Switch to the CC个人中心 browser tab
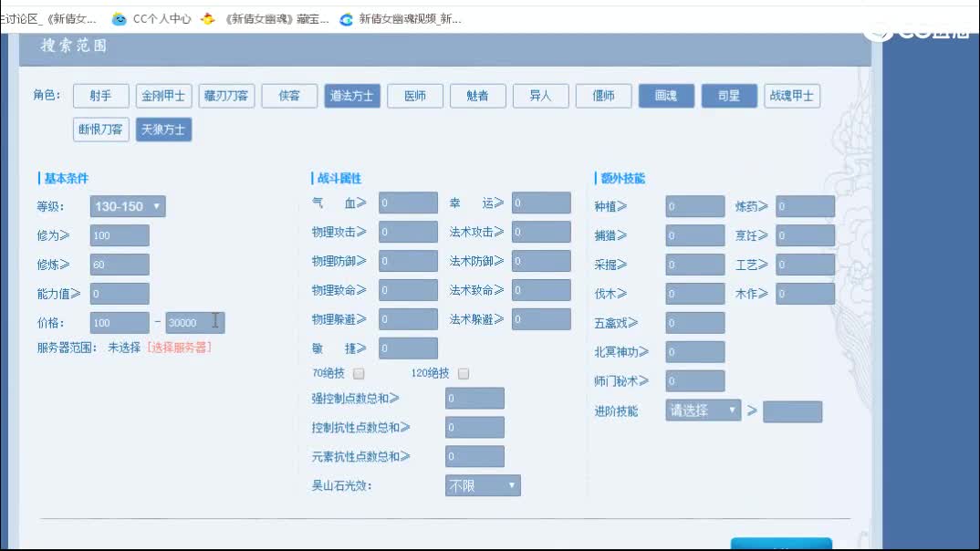This screenshot has height=551, width=980. [x=160, y=18]
